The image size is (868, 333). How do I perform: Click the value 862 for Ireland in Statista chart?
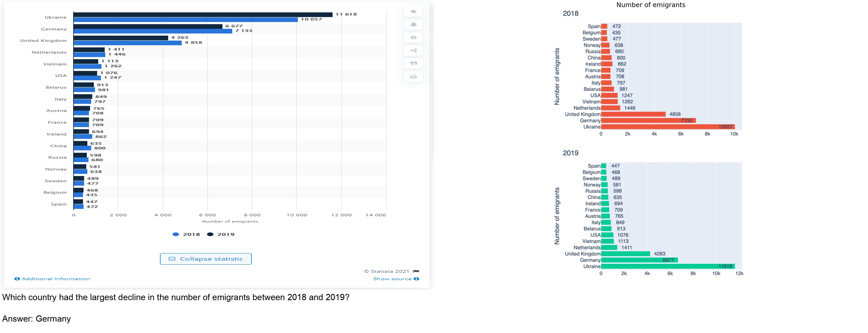[101, 137]
